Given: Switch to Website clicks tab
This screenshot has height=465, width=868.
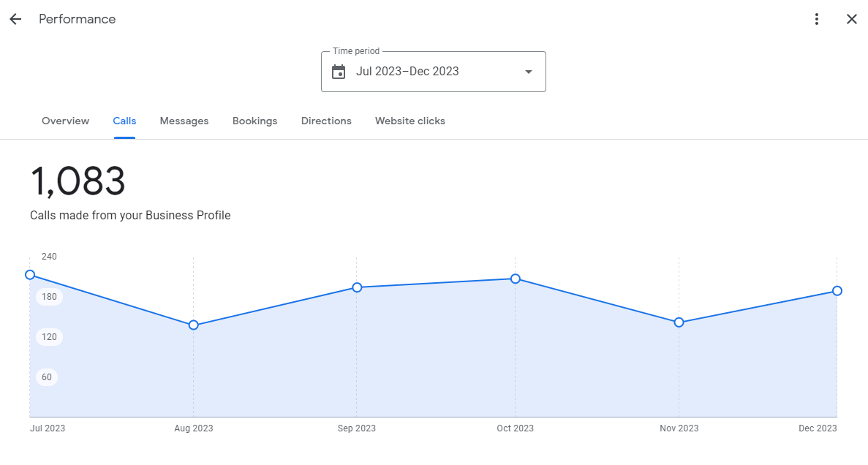Looking at the screenshot, I should [x=410, y=121].
